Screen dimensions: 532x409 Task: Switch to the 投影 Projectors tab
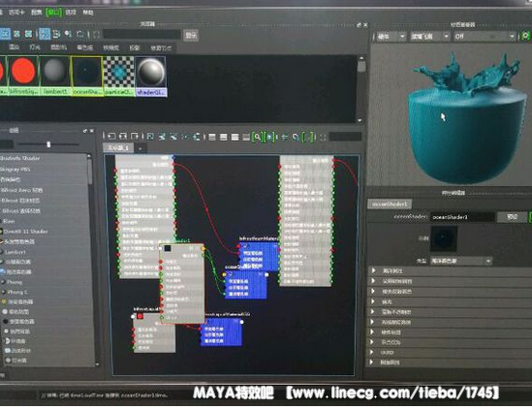coord(135,47)
